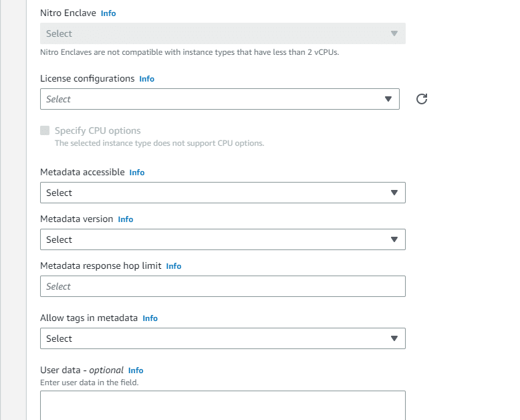
Task: Click into the User data text area
Action: tap(223, 405)
